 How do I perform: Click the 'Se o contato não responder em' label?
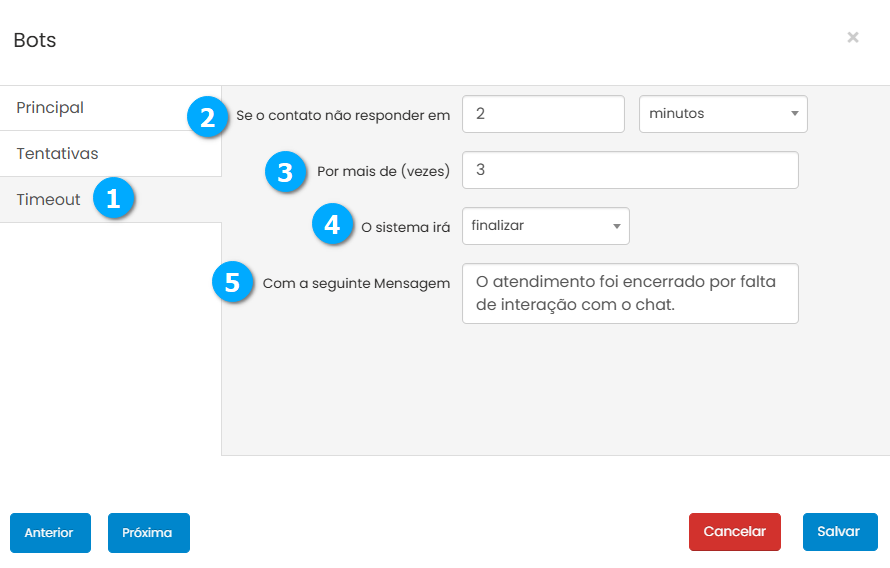[343, 116]
